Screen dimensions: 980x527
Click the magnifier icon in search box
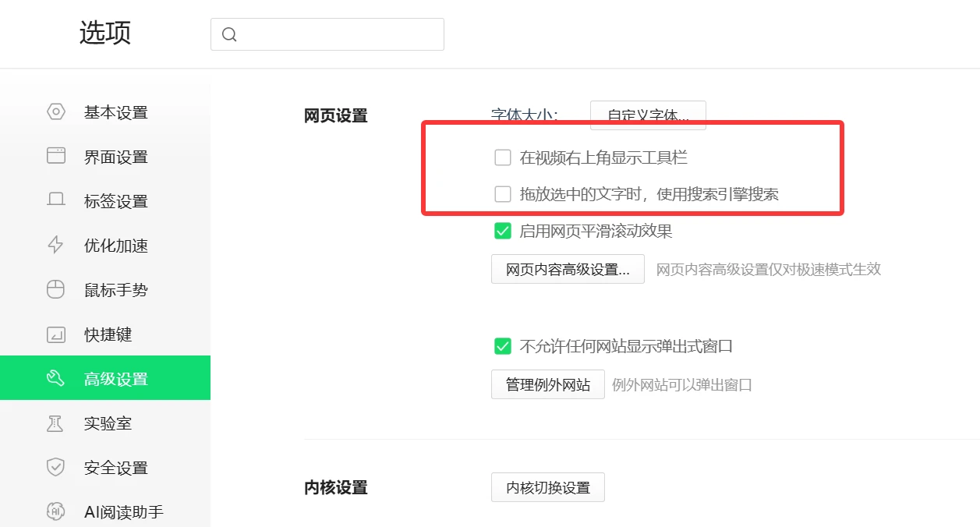(x=229, y=34)
